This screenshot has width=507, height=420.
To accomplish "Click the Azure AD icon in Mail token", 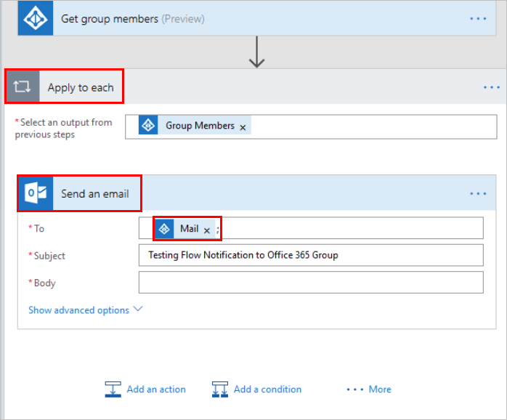I will click(165, 229).
